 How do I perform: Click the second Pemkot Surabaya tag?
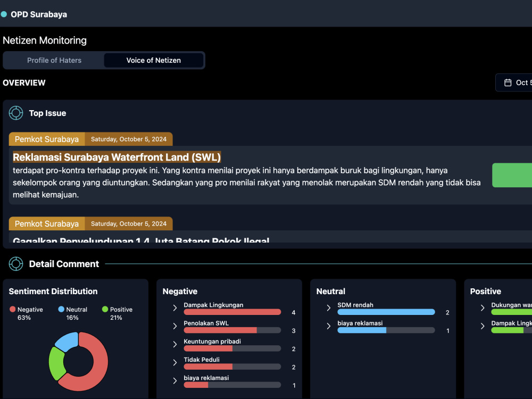click(47, 223)
